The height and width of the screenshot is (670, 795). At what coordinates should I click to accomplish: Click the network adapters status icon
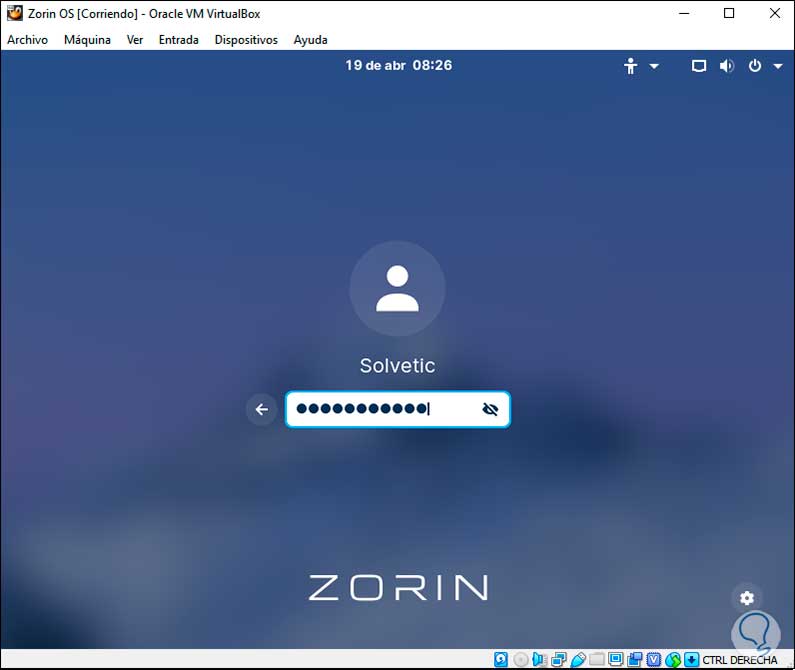[x=559, y=659]
